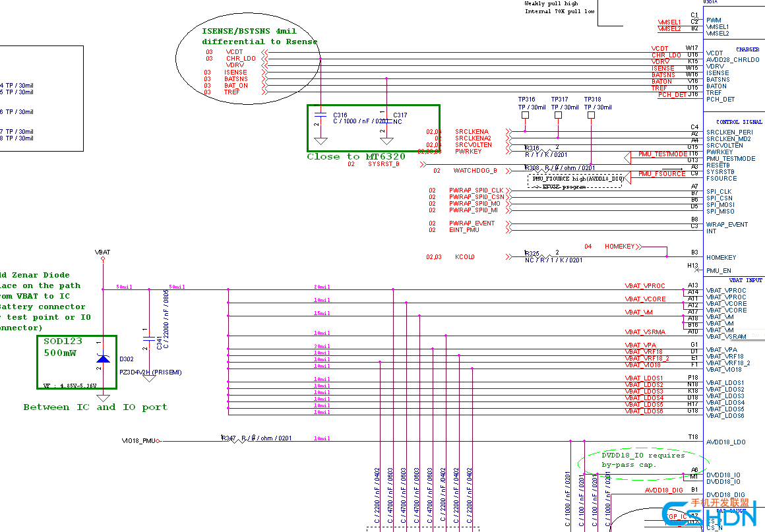The height and width of the screenshot is (532, 765).
Task: Click the PMU_TESTMODE off-page arrow symbol
Action: [x=627, y=158]
